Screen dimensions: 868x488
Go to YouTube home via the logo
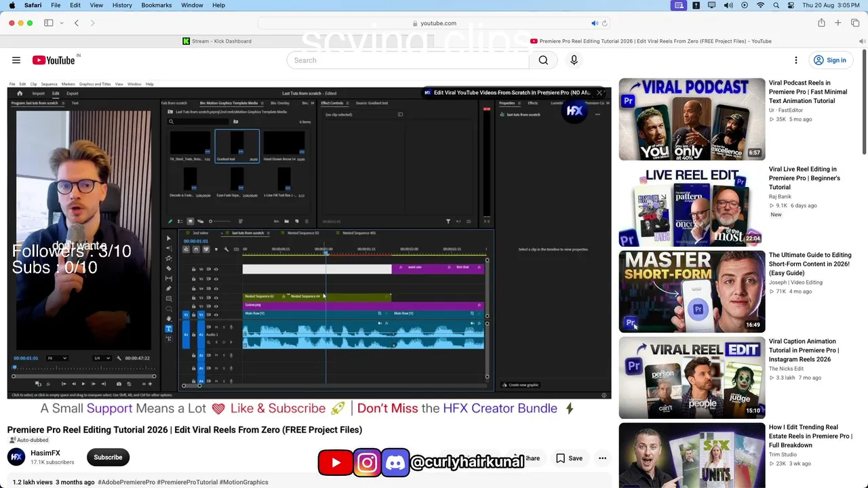pyautogui.click(x=54, y=60)
